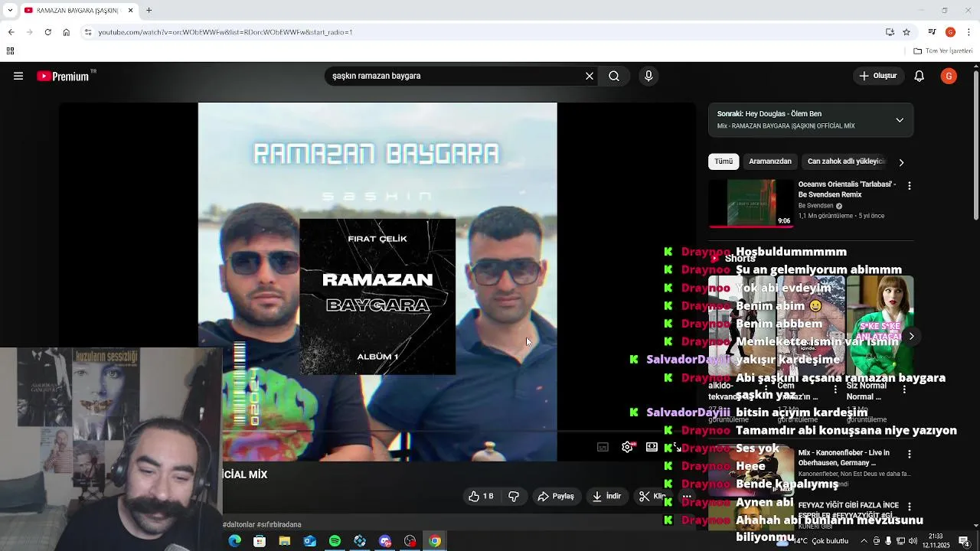Go back in the browser
The image size is (980, 551).
[x=11, y=32]
